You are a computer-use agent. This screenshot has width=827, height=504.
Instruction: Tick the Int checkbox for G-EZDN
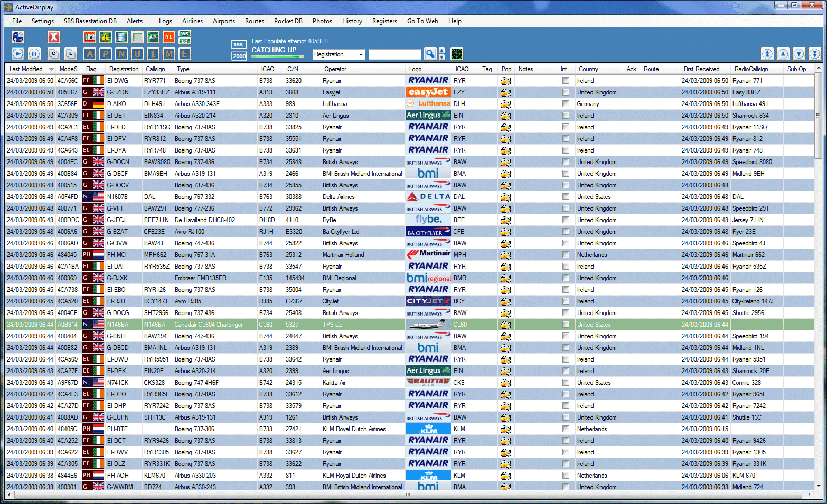click(x=566, y=92)
